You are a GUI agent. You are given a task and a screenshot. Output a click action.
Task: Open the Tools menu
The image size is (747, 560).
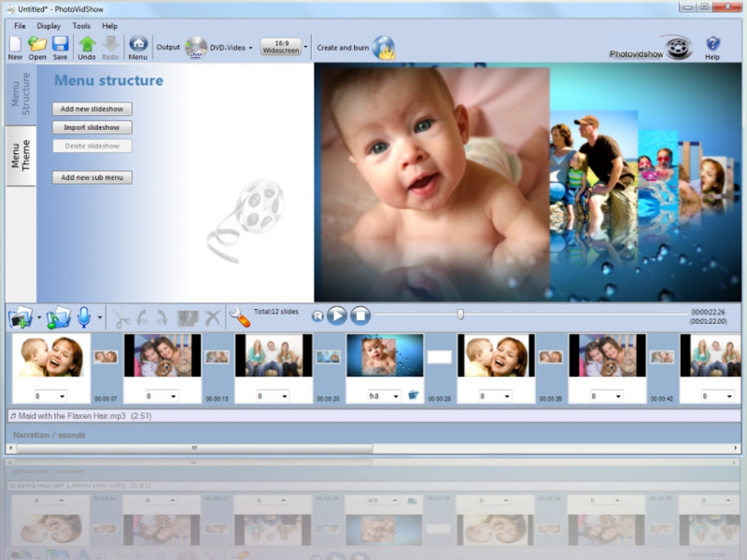pos(81,26)
